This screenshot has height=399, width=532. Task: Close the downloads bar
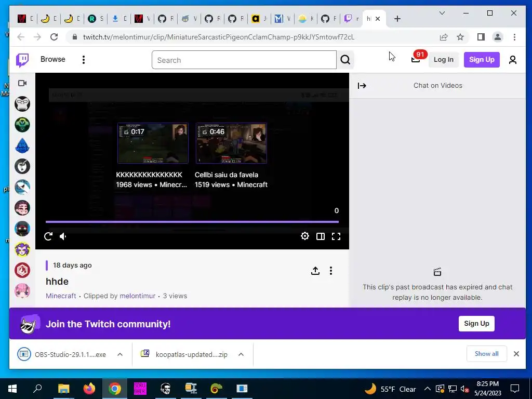click(516, 354)
